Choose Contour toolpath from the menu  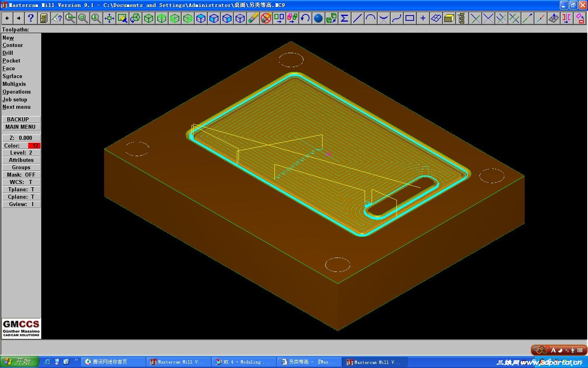tap(13, 45)
